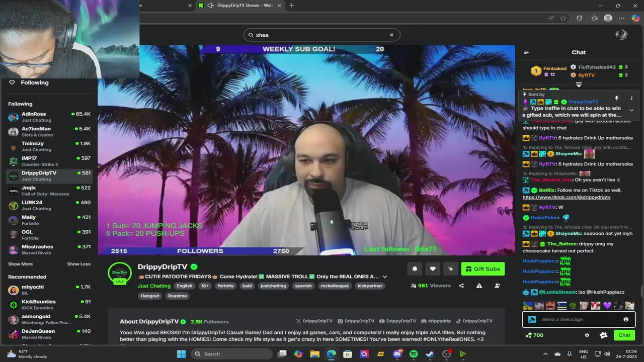Open Ac7ionMan channel in sidebar
Viewport: 644px width, 362px height.
(x=49, y=132)
